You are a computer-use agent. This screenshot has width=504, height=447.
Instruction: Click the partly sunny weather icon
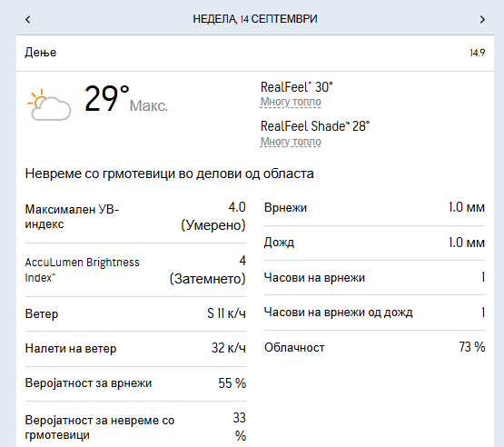tap(49, 104)
